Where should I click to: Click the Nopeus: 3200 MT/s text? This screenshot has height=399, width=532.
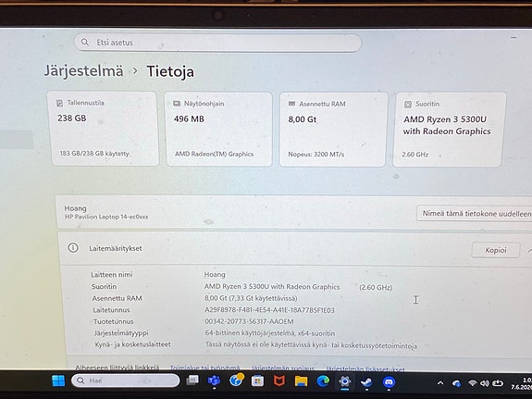[x=316, y=155]
